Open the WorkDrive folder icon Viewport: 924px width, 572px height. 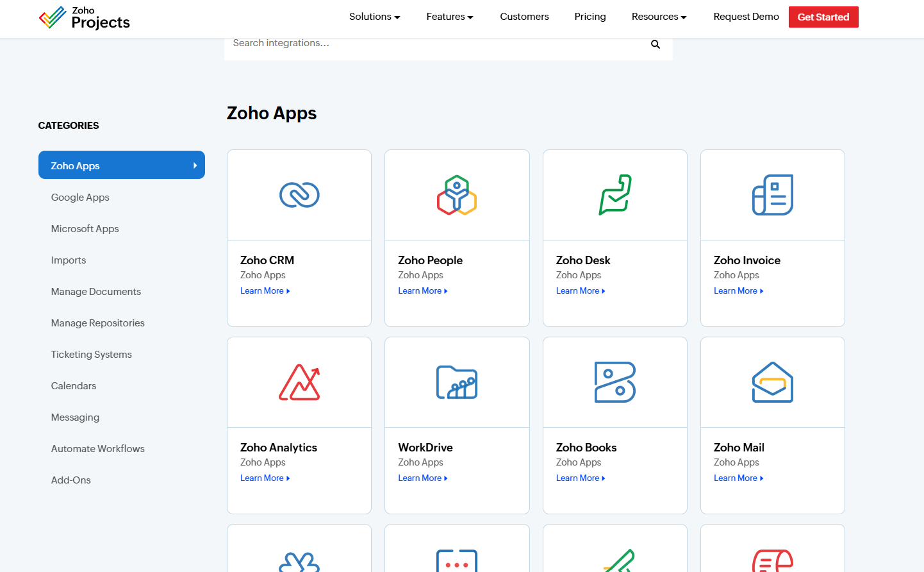pyautogui.click(x=457, y=382)
